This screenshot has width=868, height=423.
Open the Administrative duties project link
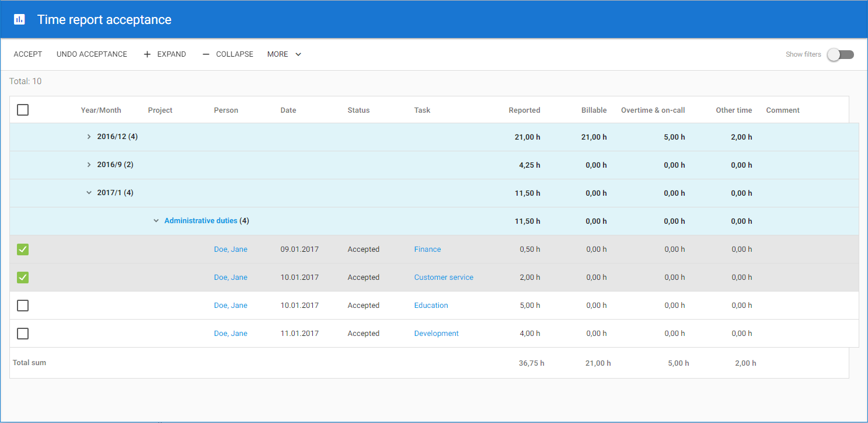(x=201, y=221)
